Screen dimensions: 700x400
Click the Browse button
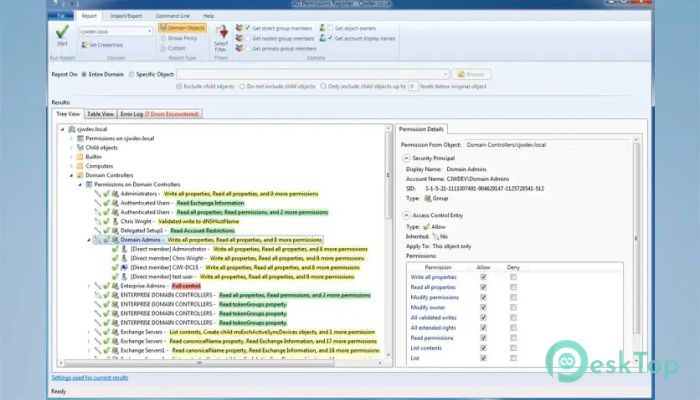(471, 74)
